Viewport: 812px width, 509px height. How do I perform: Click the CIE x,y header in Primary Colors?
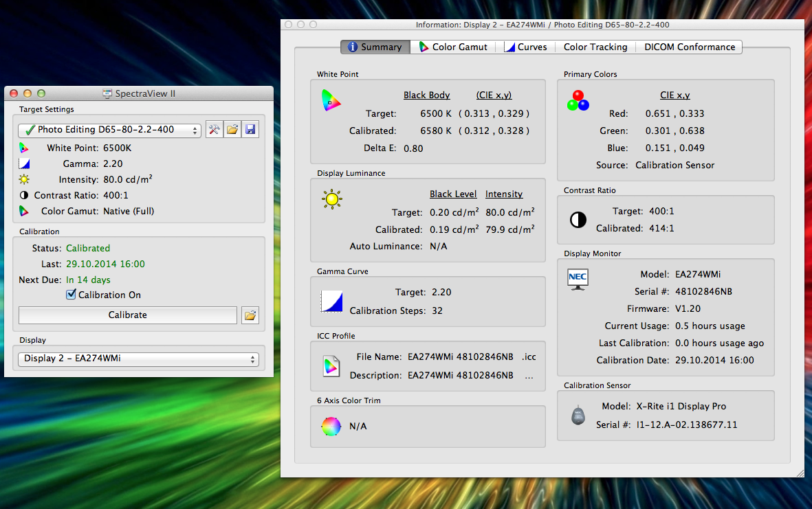[x=674, y=95]
